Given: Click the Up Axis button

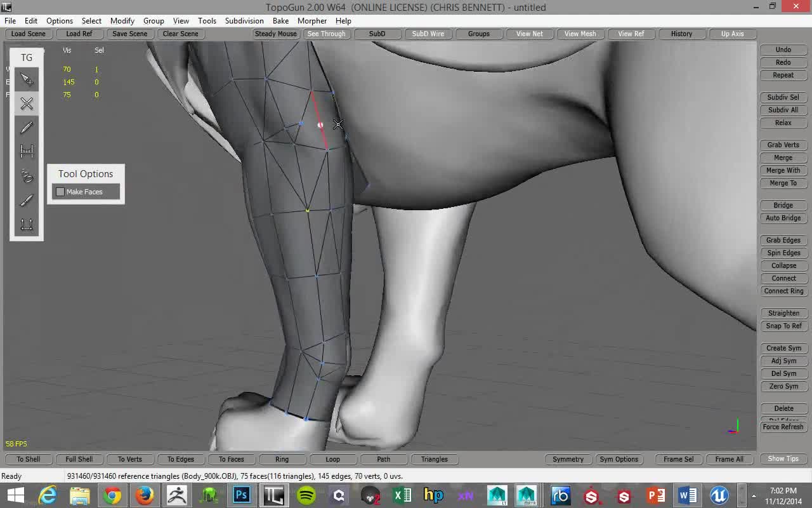Looking at the screenshot, I should (733, 34).
